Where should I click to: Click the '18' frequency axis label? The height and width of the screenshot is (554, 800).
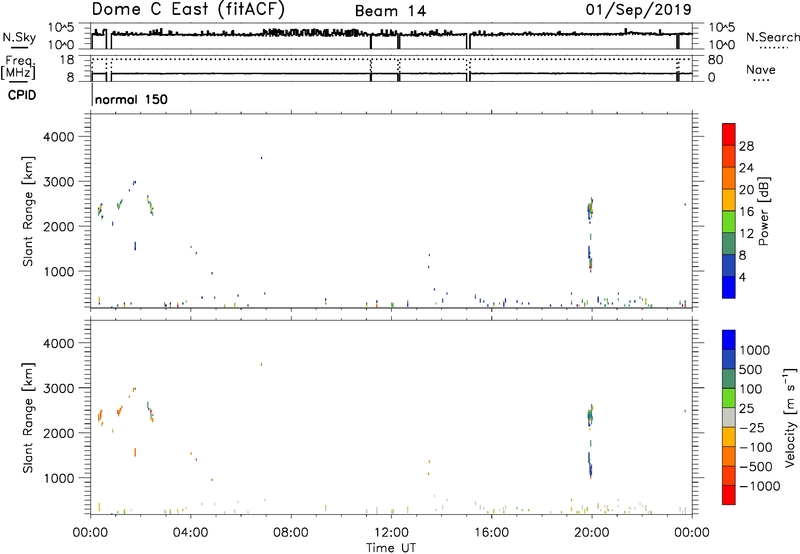pos(67,60)
